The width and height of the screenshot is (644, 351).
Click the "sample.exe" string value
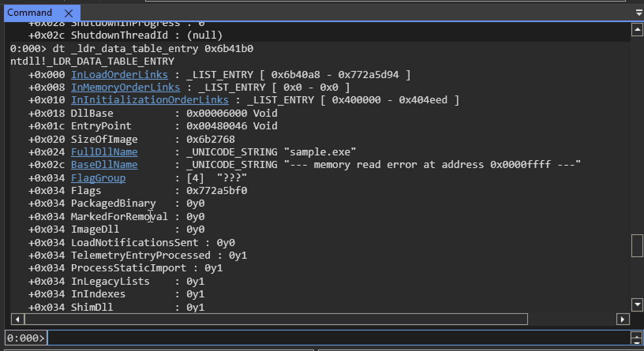point(320,152)
